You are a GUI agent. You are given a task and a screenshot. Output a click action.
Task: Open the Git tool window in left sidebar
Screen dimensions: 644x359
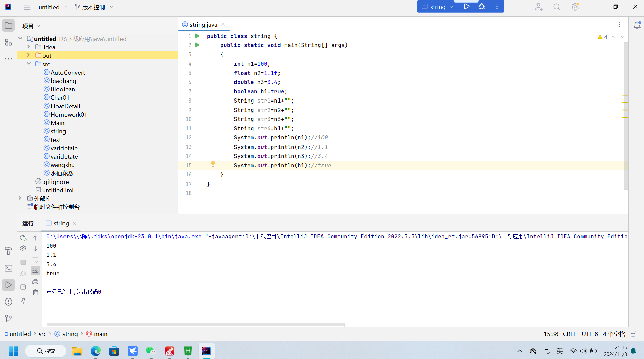tap(8, 318)
